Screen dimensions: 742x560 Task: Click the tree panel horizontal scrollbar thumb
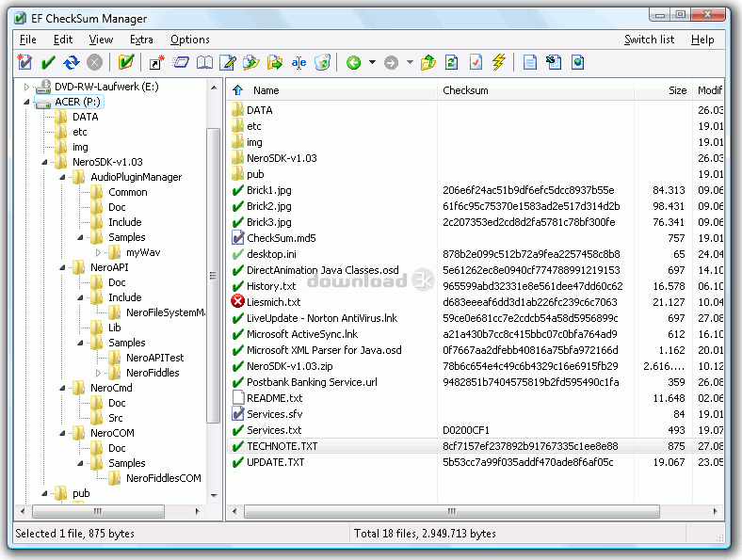[x=98, y=511]
